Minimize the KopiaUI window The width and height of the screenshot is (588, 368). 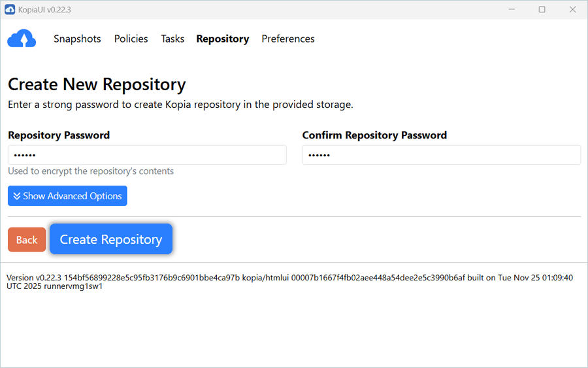tap(511, 9)
